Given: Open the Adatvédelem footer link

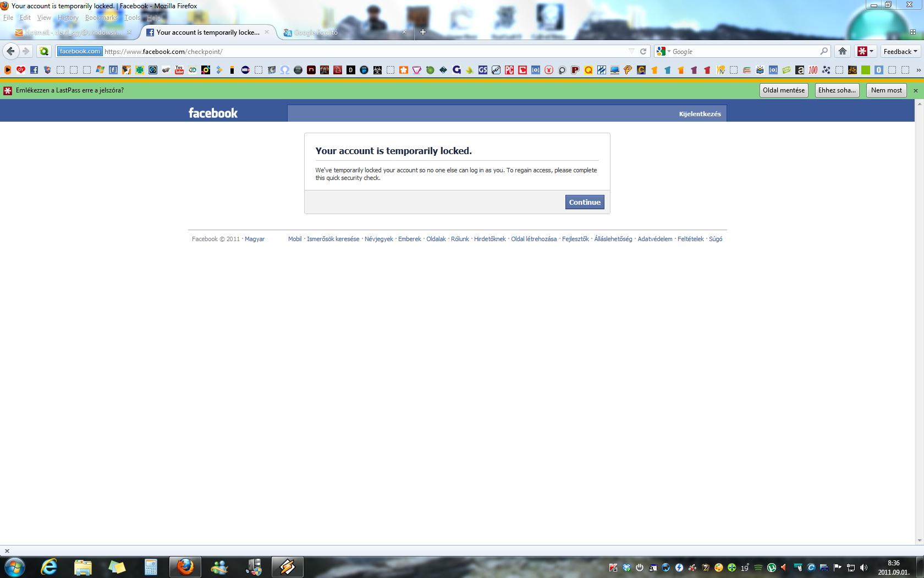Looking at the screenshot, I should [654, 239].
